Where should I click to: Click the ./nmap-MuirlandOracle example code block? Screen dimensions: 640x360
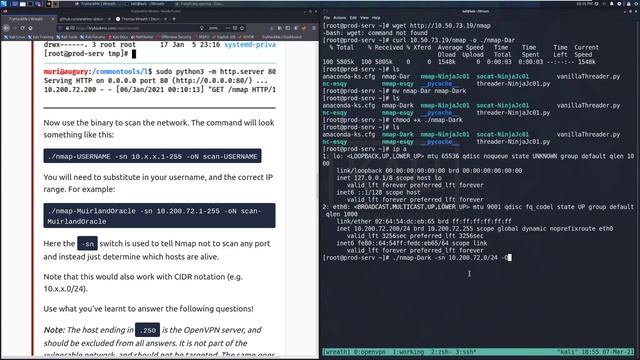159,216
